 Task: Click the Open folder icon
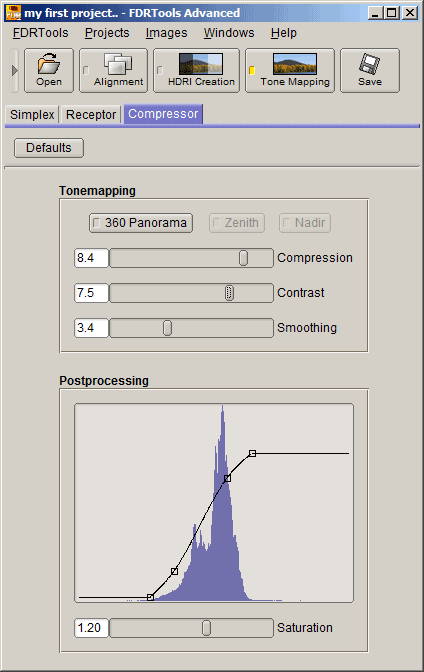click(48, 63)
